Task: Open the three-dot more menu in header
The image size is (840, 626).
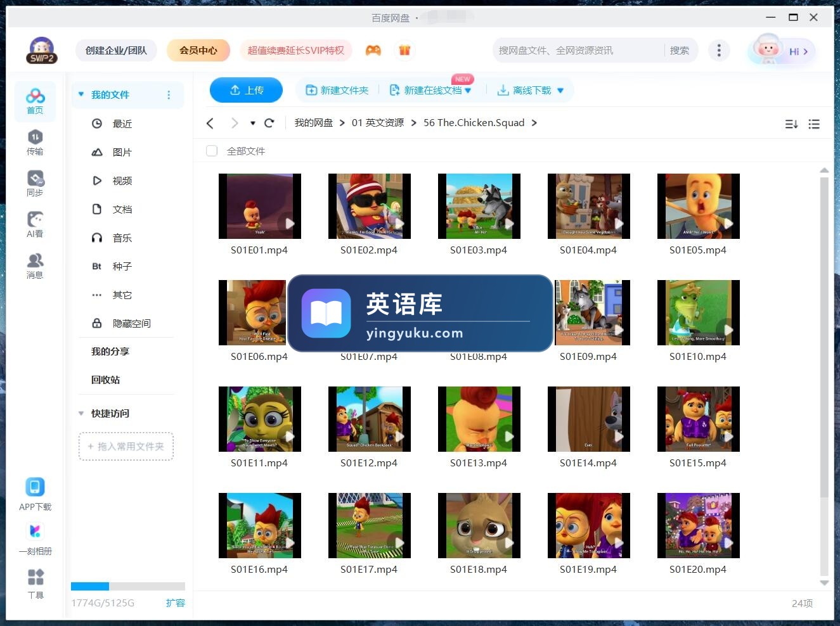Action: 718,50
